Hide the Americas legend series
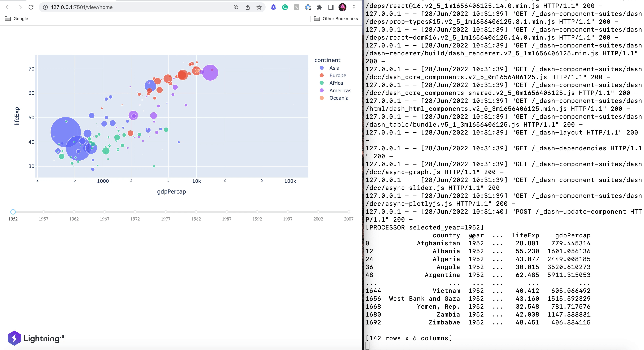This screenshot has width=644, height=350. (340, 90)
